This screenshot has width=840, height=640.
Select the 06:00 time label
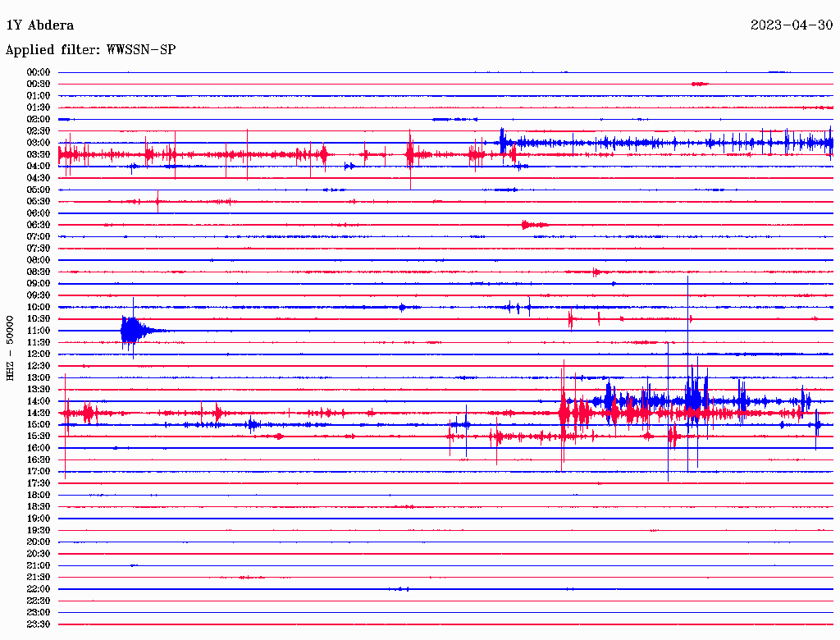tap(39, 213)
